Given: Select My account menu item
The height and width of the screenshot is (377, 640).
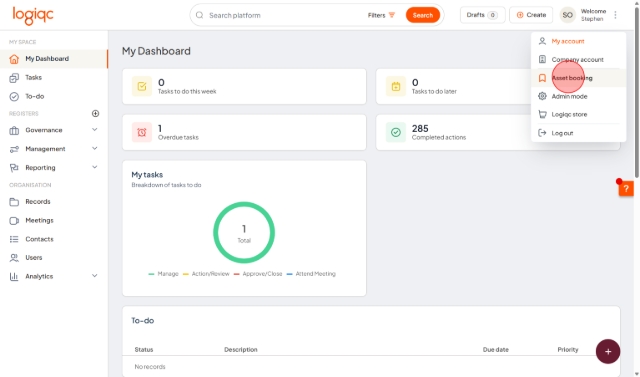Looking at the screenshot, I should click(x=578, y=41).
